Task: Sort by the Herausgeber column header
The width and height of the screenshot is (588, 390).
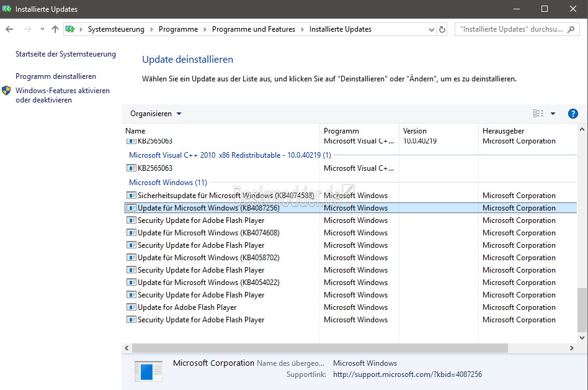Action: click(x=528, y=131)
